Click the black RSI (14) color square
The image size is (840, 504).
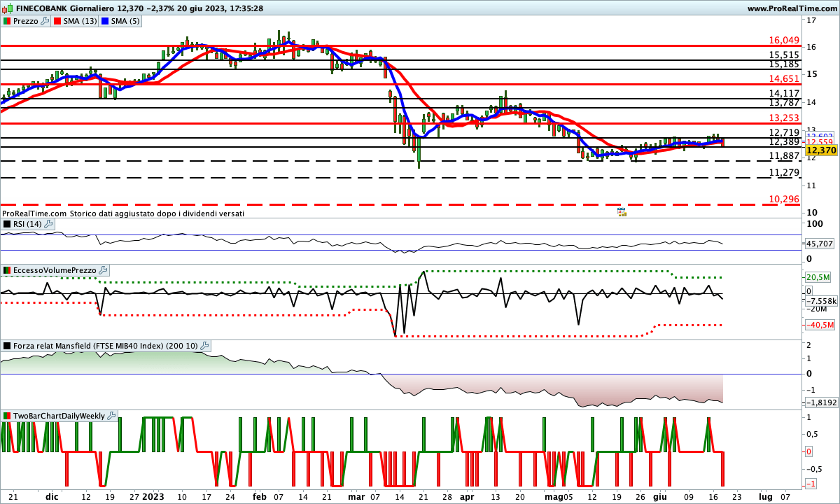[6, 224]
